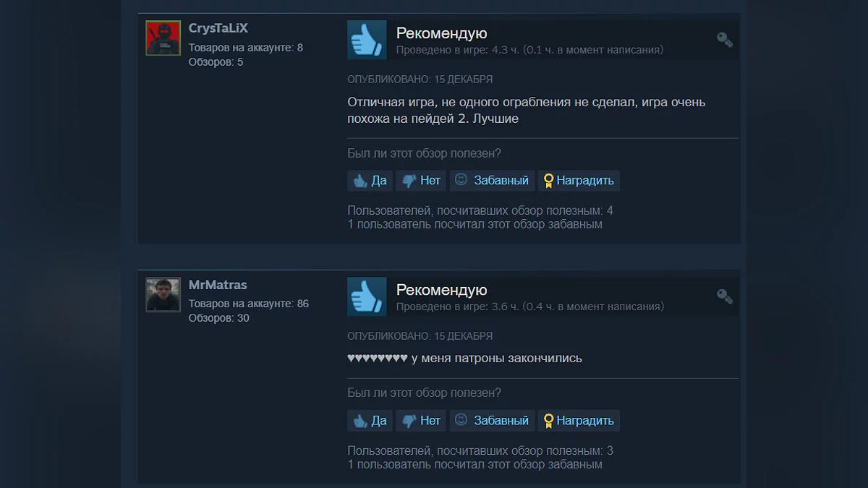
Task: View CrysTaLiX's "Обзоров: 5" reviews list
Action: point(216,62)
